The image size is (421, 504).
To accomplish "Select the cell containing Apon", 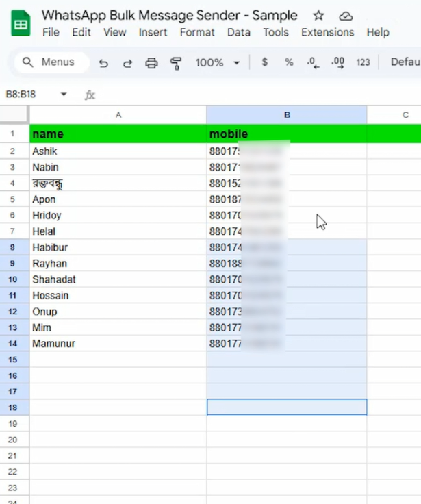I will (118, 199).
